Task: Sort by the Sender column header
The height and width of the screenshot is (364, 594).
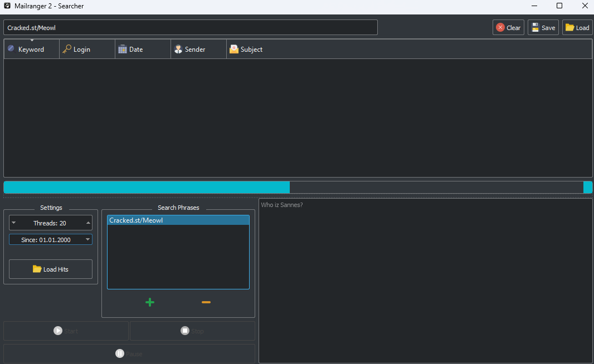Action: click(x=198, y=49)
